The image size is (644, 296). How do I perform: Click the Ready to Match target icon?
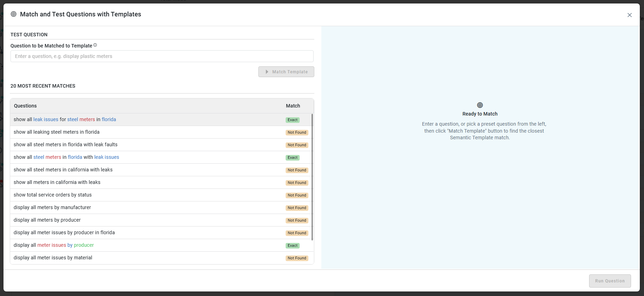(480, 105)
